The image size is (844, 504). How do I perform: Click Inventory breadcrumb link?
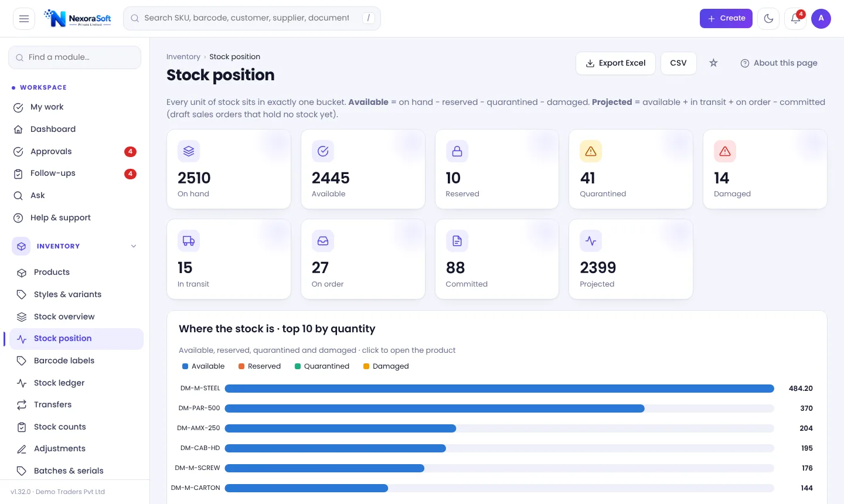[183, 57]
